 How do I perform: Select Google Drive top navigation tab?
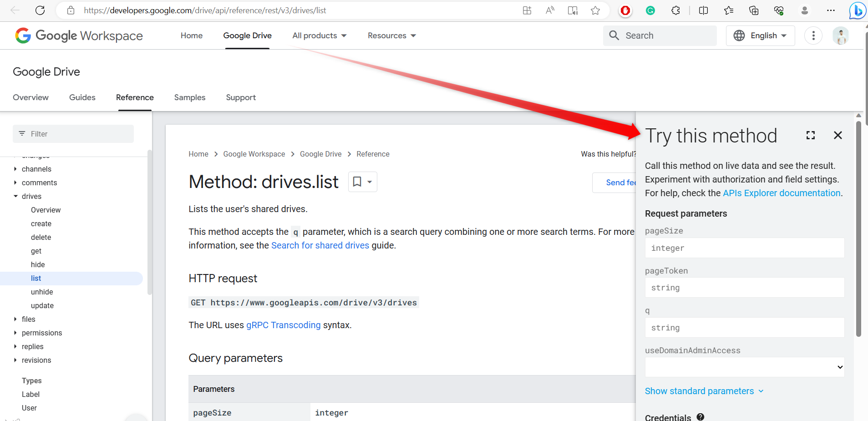[248, 36]
